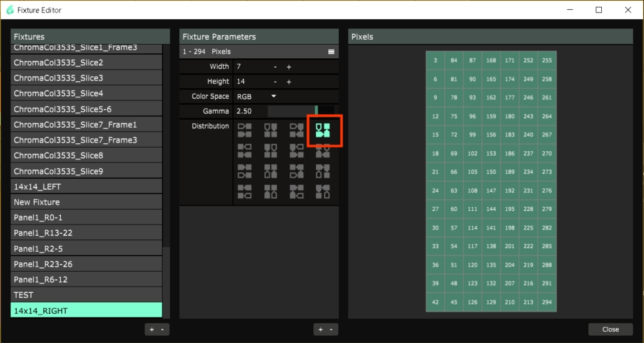This screenshot has height=343, width=644.
Task: Click the Width value field
Action: pyautogui.click(x=251, y=66)
